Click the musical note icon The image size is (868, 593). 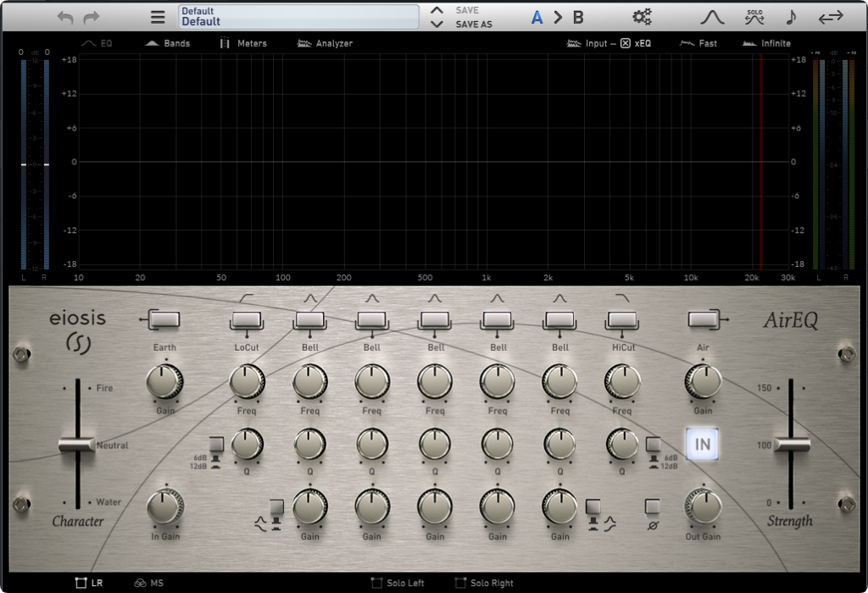pyautogui.click(x=791, y=17)
